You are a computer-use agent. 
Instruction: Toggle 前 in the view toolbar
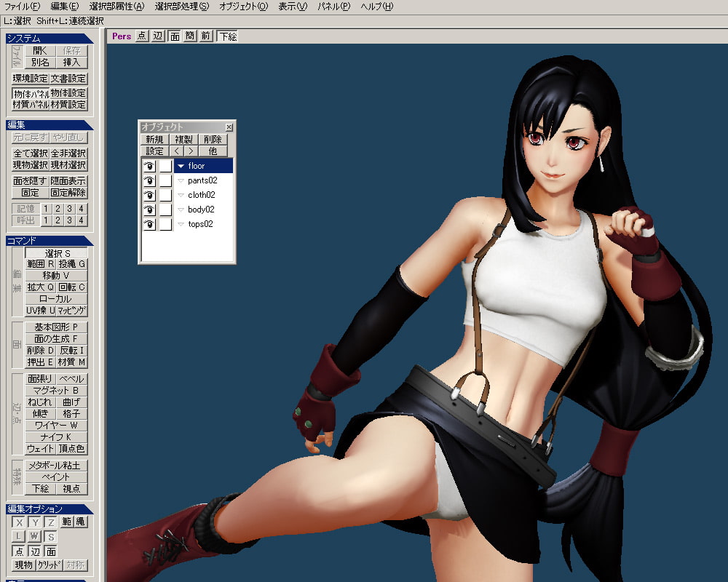[206, 36]
